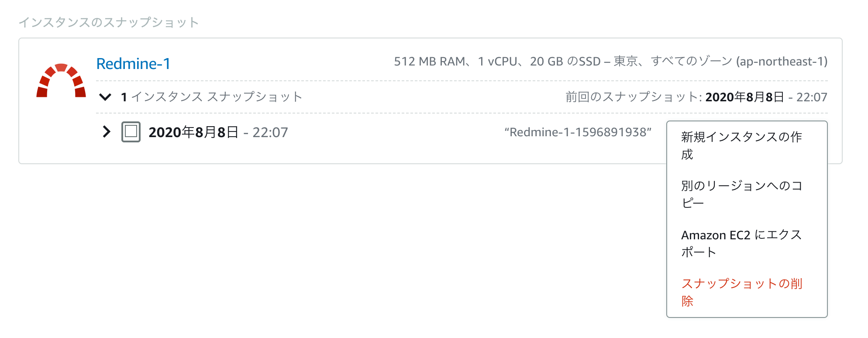Click the インスタンスのスナップショット section heading
The width and height of the screenshot is (868, 338).
[109, 22]
